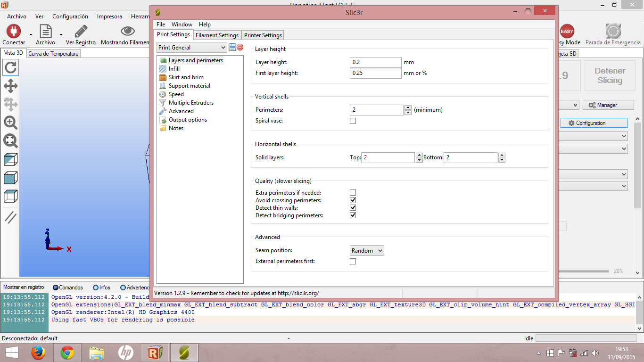Open the Slic3r Window menu
Image resolution: width=644 pixels, height=362 pixels.
[x=182, y=25]
